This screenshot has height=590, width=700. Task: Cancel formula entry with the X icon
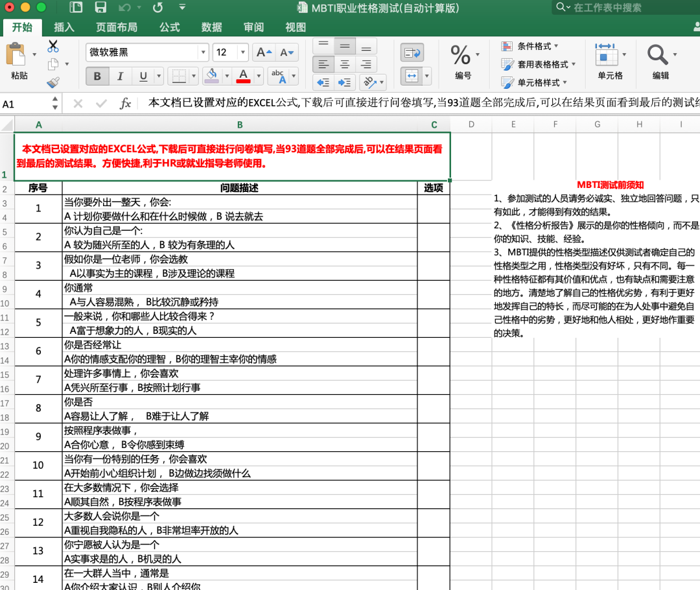(x=78, y=104)
